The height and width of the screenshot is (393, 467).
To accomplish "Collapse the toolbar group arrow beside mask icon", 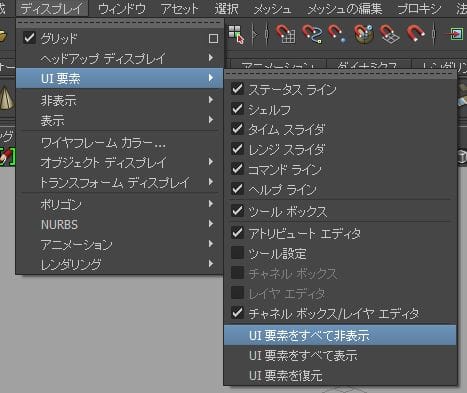I will pyautogui.click(x=255, y=34).
